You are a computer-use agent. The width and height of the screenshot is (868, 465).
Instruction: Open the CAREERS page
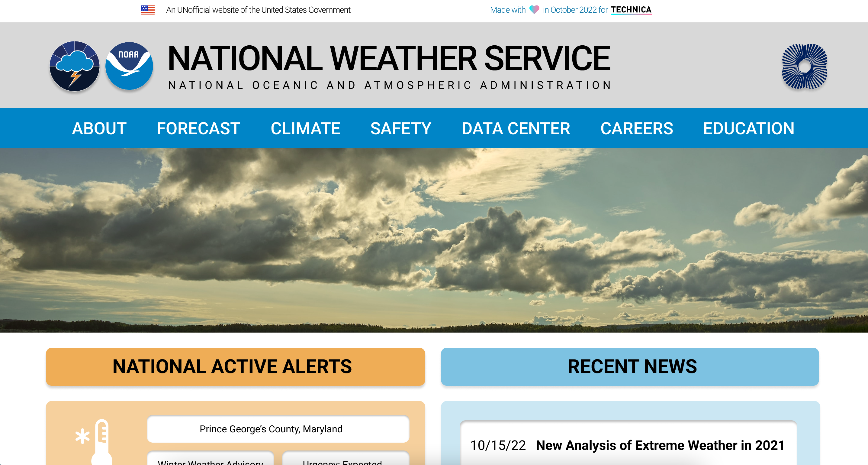click(637, 128)
